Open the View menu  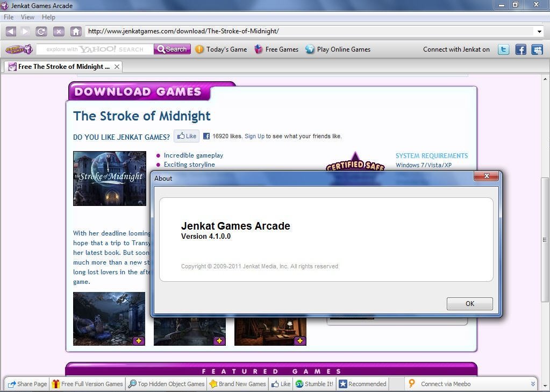[27, 17]
